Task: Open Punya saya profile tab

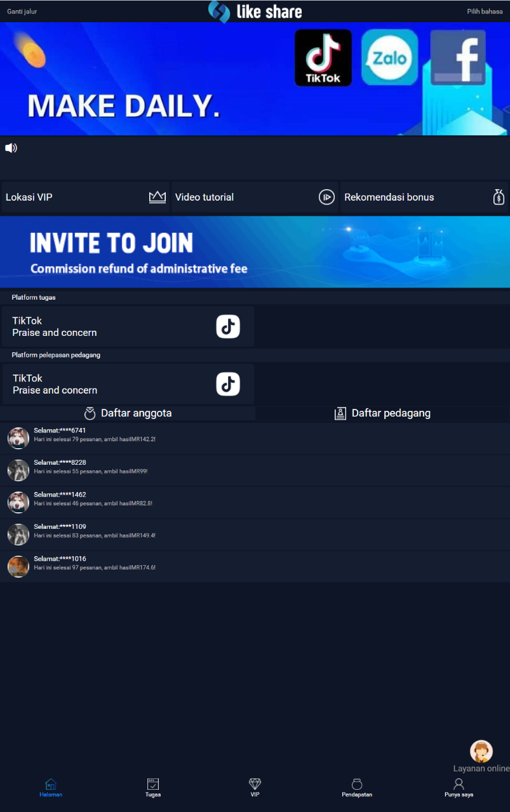Action: 459,788
